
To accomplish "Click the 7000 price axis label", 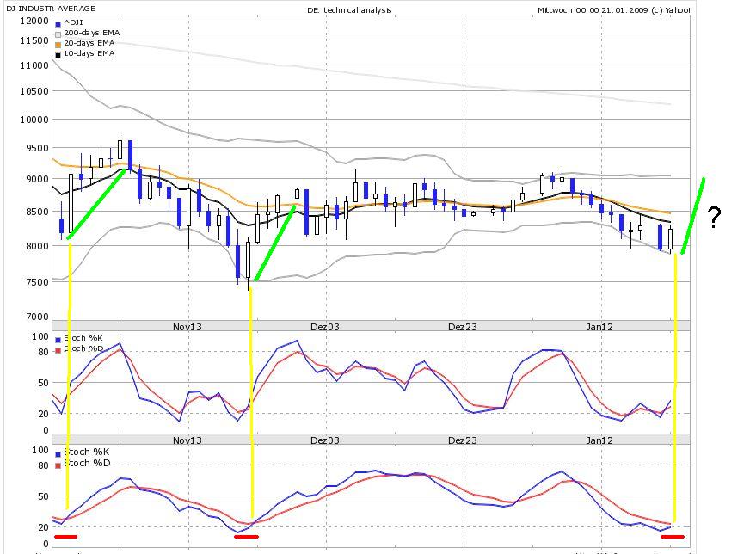I will tap(37, 317).
